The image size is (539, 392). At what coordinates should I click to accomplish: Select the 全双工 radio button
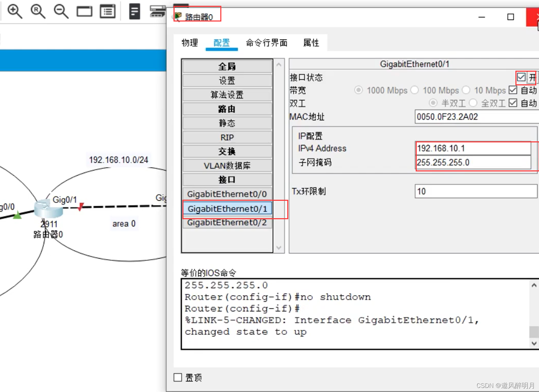(x=473, y=103)
